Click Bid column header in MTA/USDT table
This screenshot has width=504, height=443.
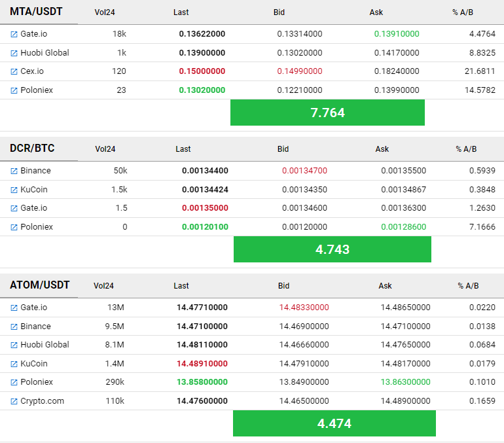279,12
